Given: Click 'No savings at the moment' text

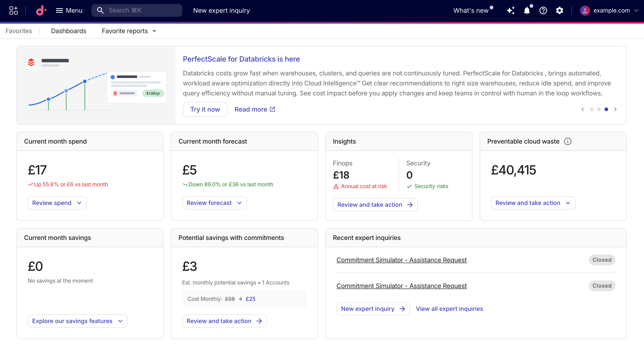Looking at the screenshot, I should 60,281.
